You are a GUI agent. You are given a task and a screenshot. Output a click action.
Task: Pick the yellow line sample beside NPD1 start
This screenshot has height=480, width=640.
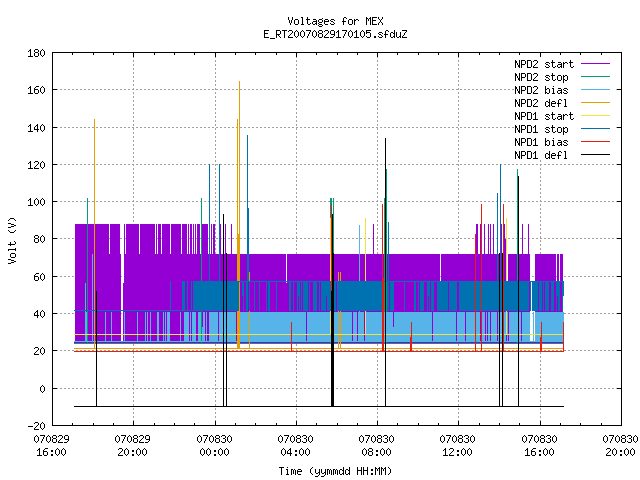click(x=595, y=116)
